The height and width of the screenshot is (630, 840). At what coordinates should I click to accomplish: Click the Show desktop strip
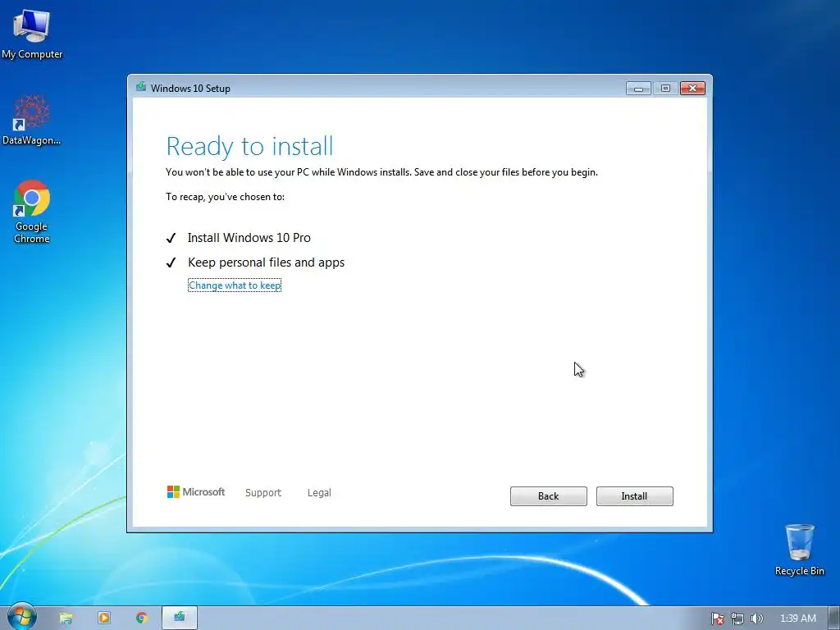pyautogui.click(x=834, y=619)
